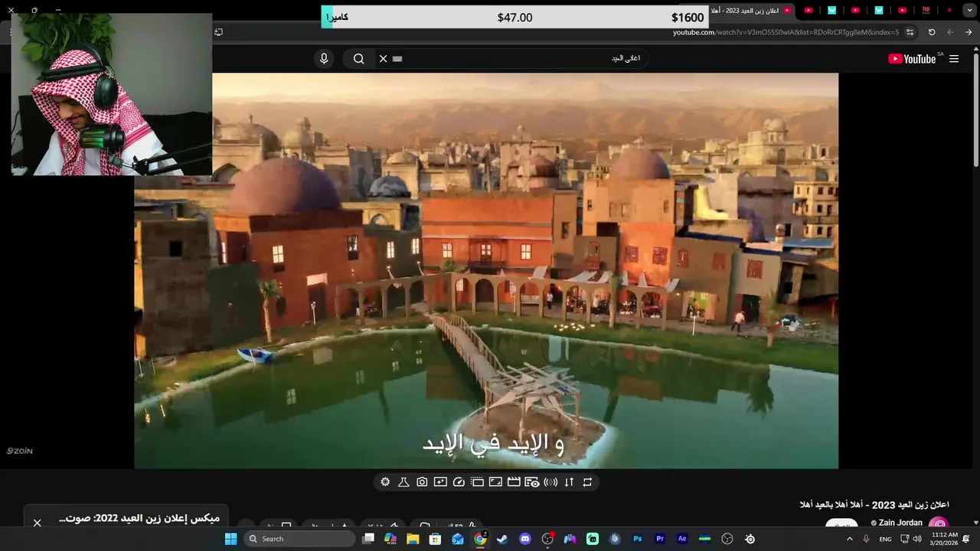Reload the page in the browser
The height and width of the screenshot is (551, 980).
pos(932,32)
